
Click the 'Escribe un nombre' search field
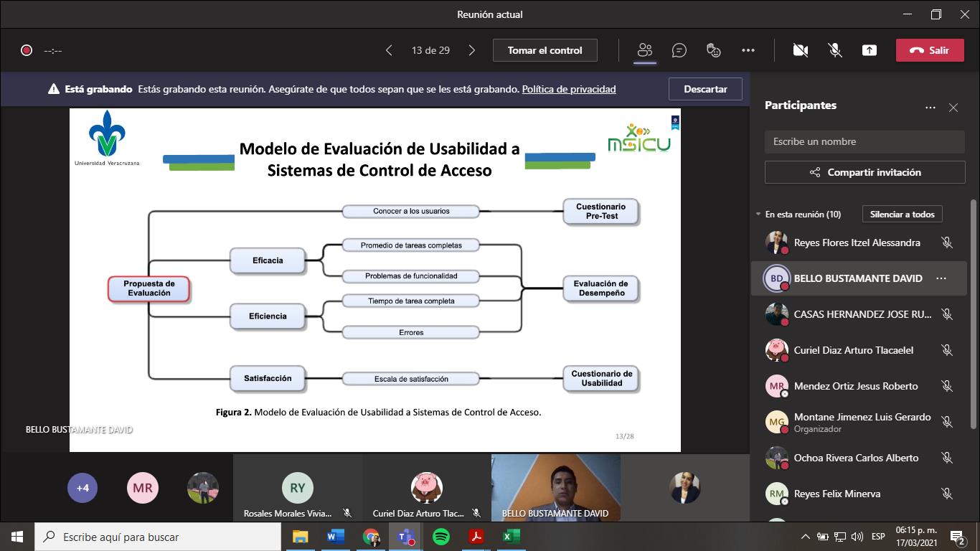[x=864, y=142]
